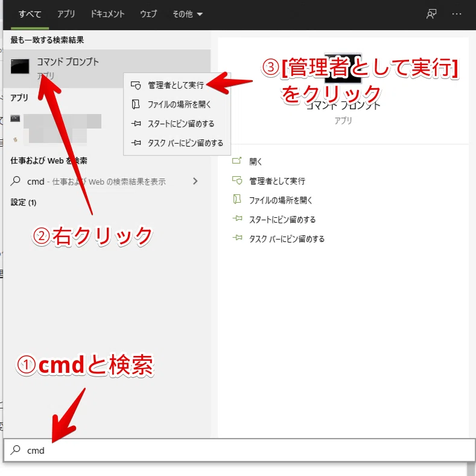Switch to the すべて tab
The width and height of the screenshot is (476, 476).
point(30,14)
